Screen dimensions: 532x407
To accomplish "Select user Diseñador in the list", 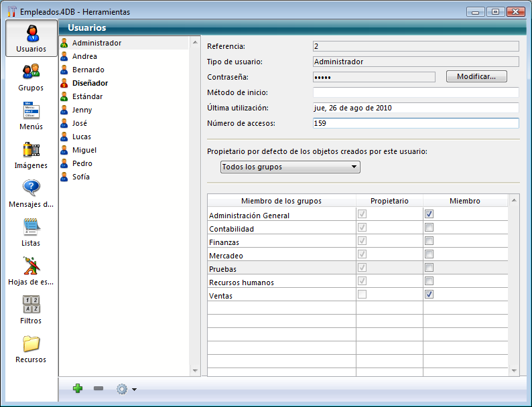I will [x=90, y=84].
